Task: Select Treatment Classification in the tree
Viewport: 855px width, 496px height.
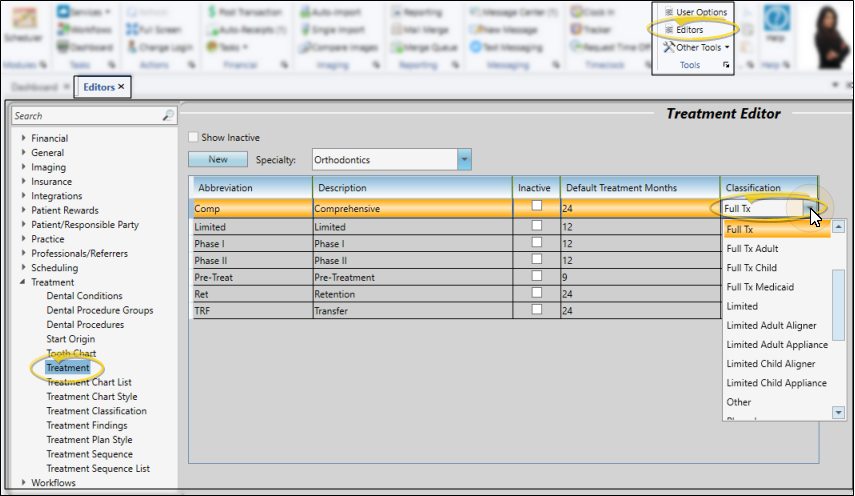Action: tap(96, 411)
